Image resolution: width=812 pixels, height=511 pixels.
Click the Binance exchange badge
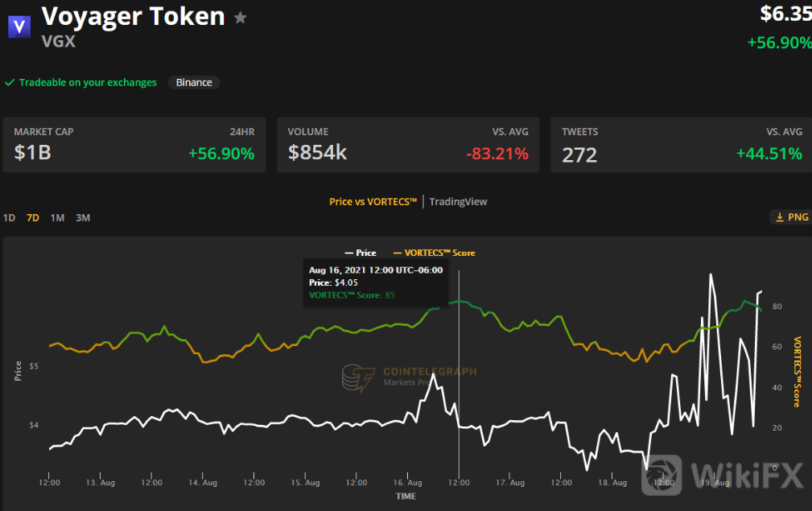194,82
